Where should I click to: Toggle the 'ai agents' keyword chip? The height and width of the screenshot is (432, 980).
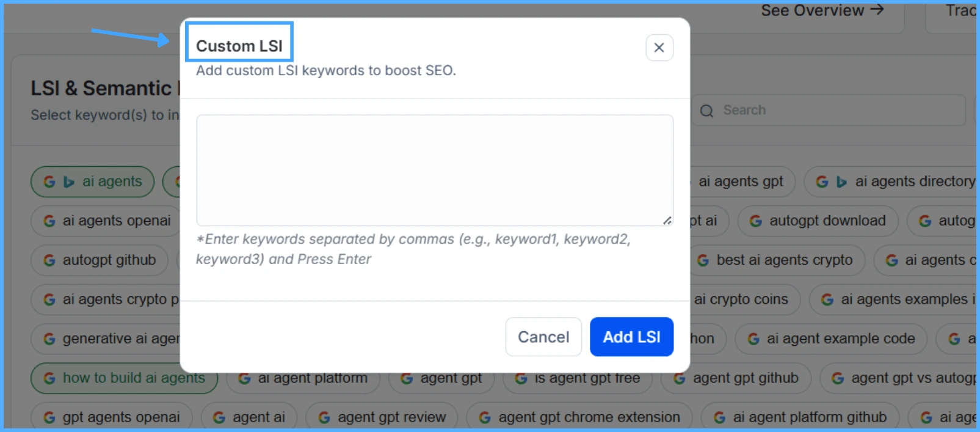point(93,181)
